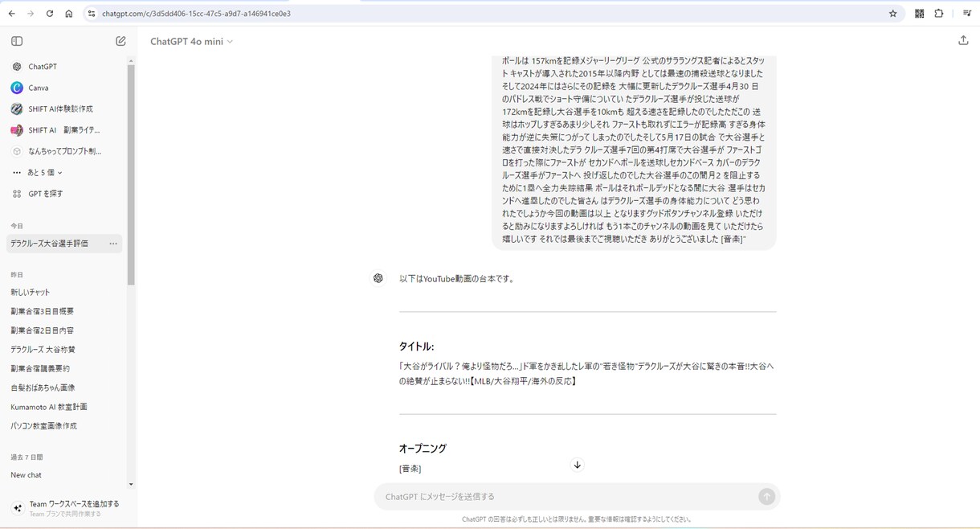Open SHIFT AI 副業ライテ... GPT
Screen dimensions: 980x529
click(x=64, y=129)
